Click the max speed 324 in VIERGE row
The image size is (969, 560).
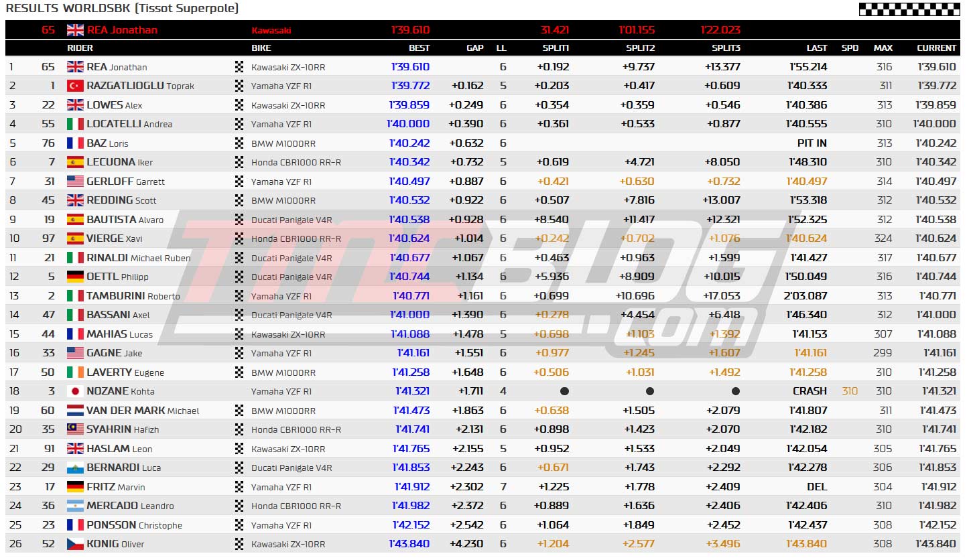(884, 238)
